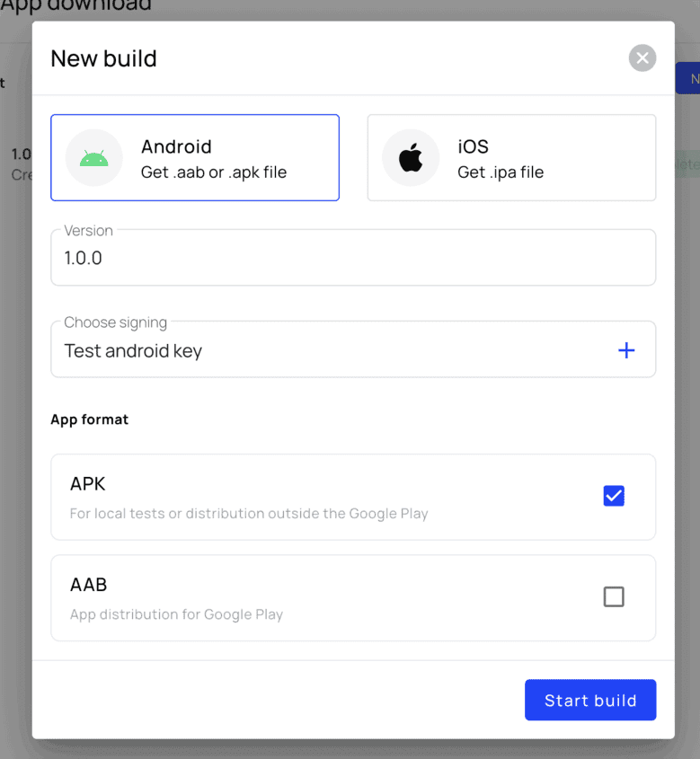This screenshot has height=759, width=700.
Task: Click 'App distribution for Google Play' text
Action: click(176, 614)
